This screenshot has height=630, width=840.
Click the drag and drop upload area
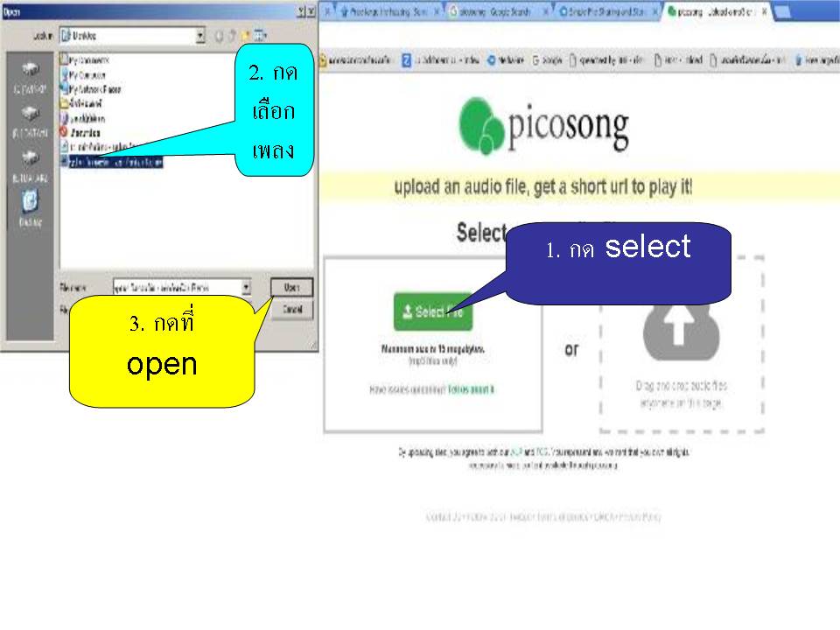[x=681, y=344]
